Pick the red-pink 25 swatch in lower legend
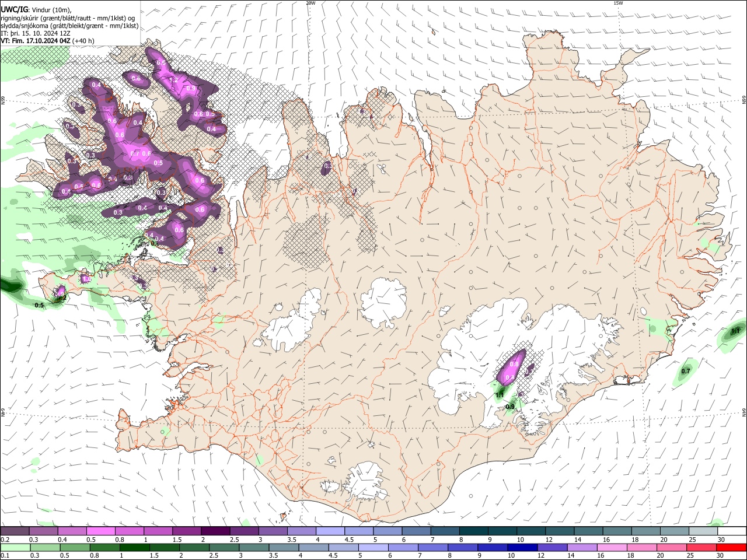Image resolution: width=747 pixels, height=560 pixels. (701, 547)
